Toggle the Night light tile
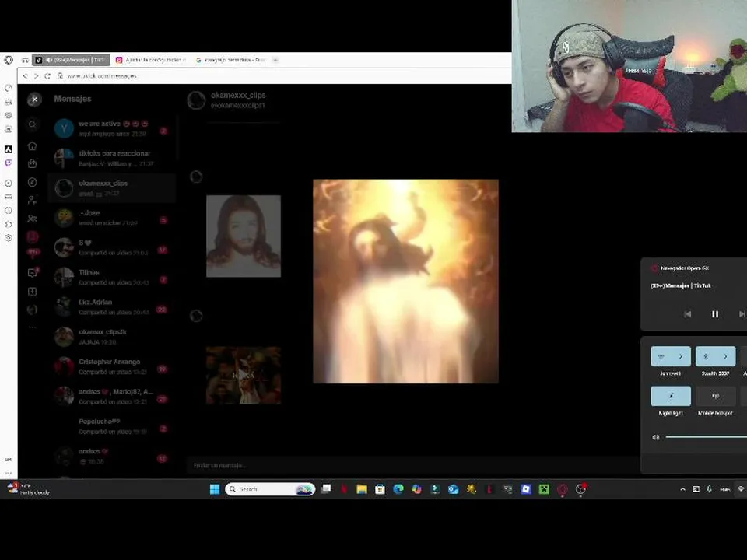This screenshot has width=747, height=560. click(x=671, y=396)
